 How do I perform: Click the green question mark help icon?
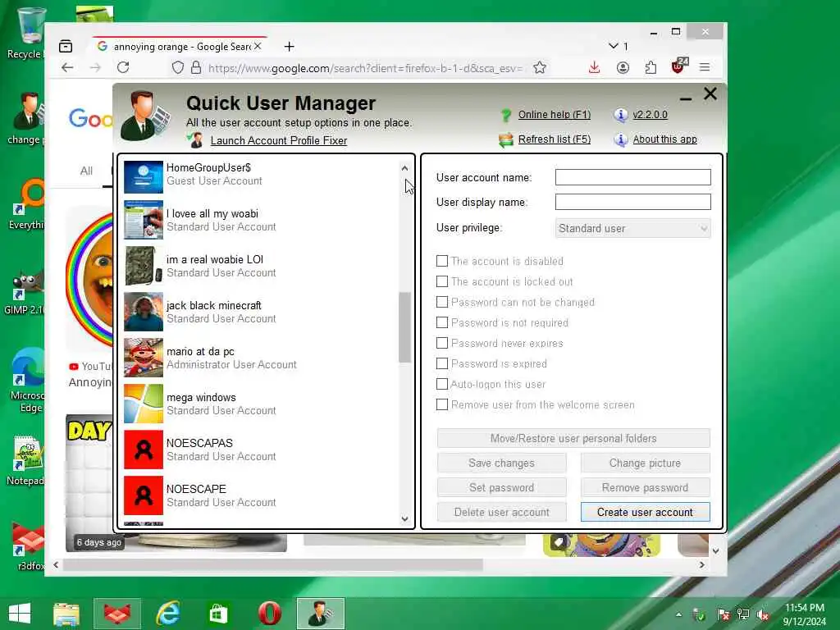(505, 115)
